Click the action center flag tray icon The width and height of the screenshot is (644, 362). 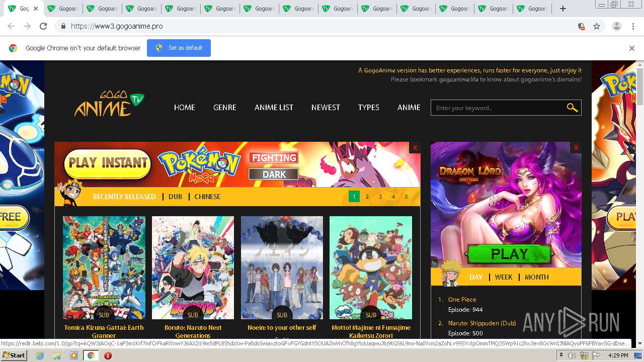coord(596,355)
